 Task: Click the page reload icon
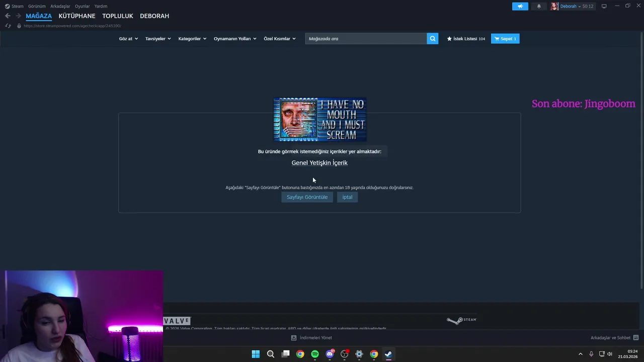click(8, 26)
